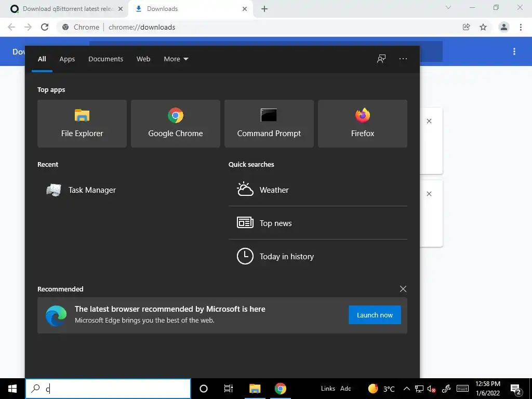The width and height of the screenshot is (532, 399).
Task: Click the Chrome taskbar icon
Action: (280, 389)
